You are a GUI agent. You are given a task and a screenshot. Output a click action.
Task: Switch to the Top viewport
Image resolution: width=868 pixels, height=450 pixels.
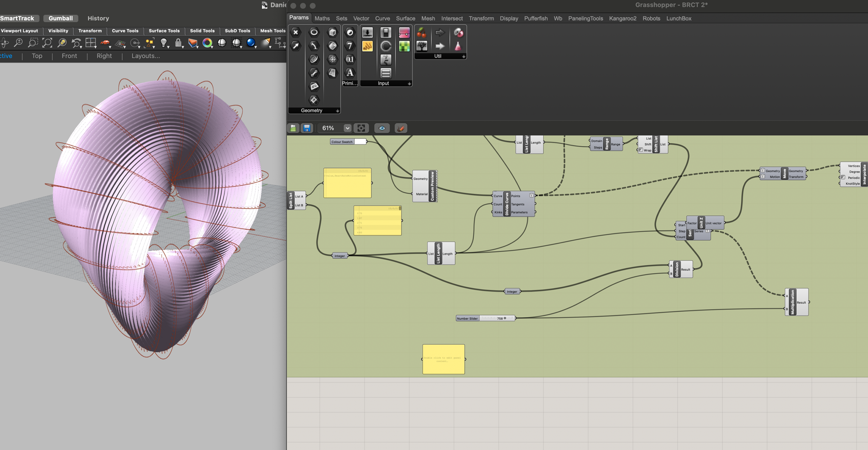tap(37, 56)
